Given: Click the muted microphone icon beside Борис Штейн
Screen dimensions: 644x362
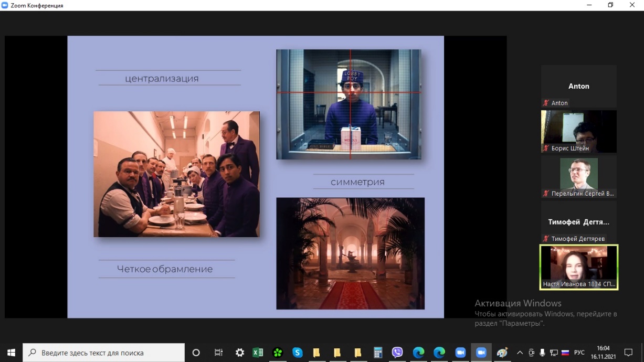Looking at the screenshot, I should (x=546, y=148).
